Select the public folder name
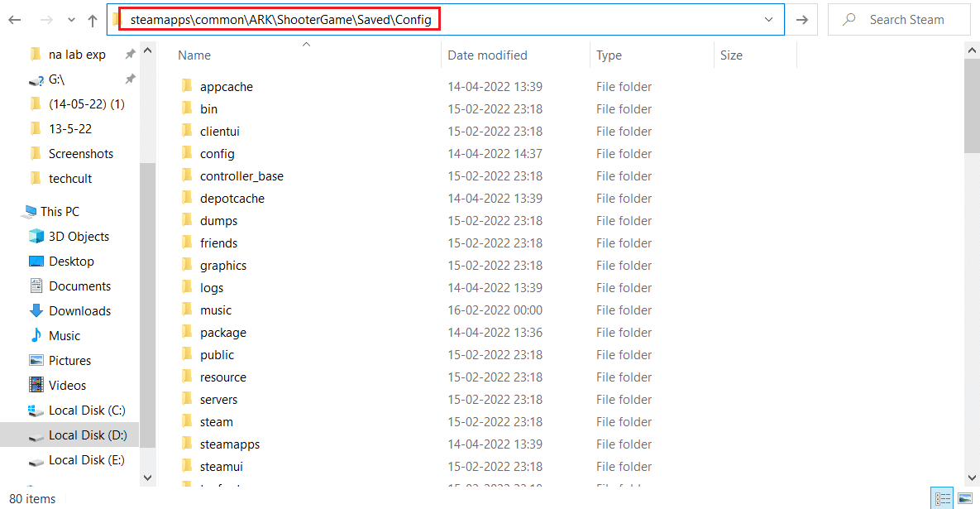This screenshot has width=980, height=509. pyautogui.click(x=217, y=355)
